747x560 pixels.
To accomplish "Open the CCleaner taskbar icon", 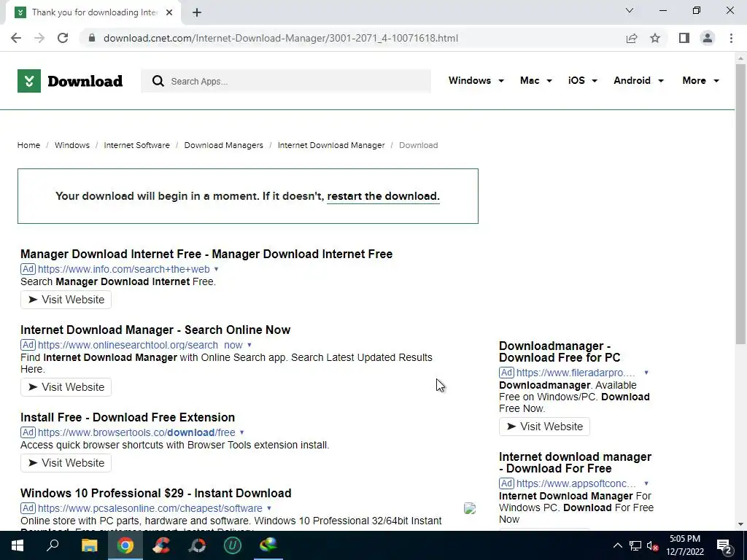I will [x=161, y=545].
